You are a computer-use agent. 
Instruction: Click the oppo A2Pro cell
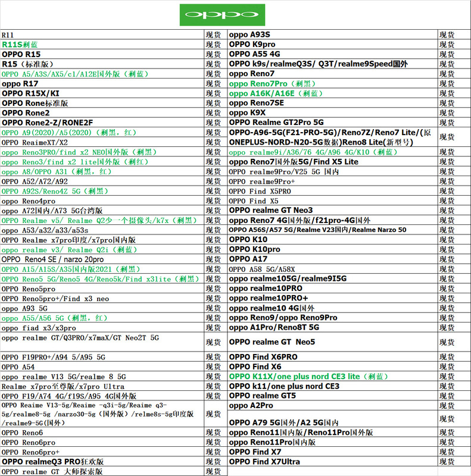pyautogui.click(x=332, y=406)
